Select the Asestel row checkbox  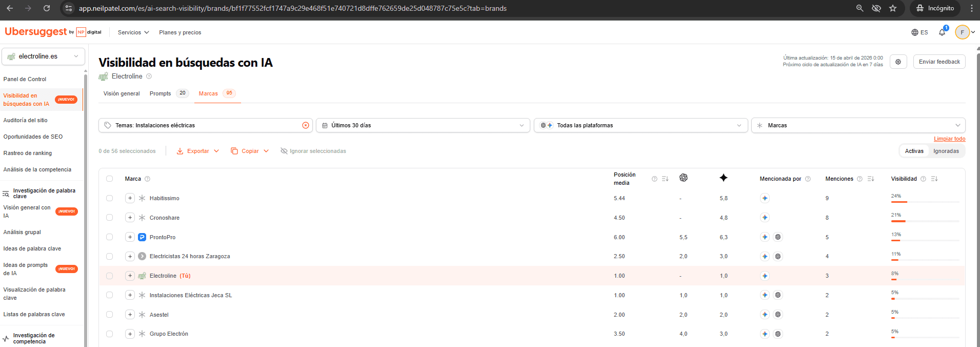tap(109, 315)
